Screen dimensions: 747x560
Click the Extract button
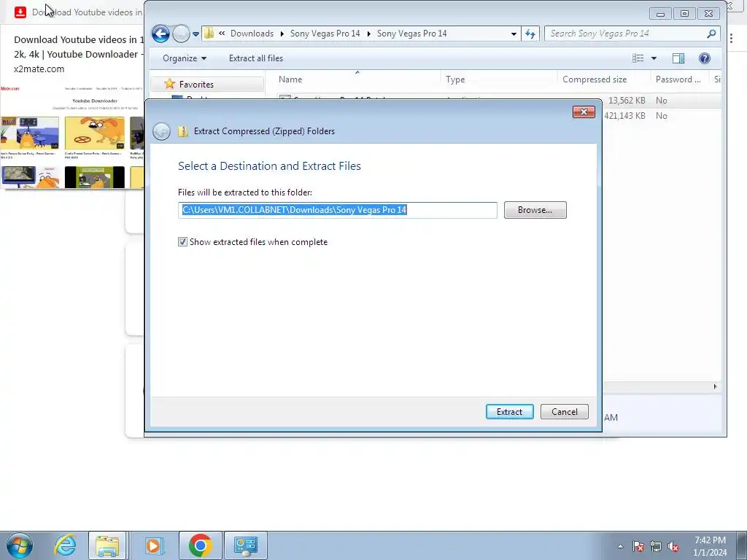509,412
